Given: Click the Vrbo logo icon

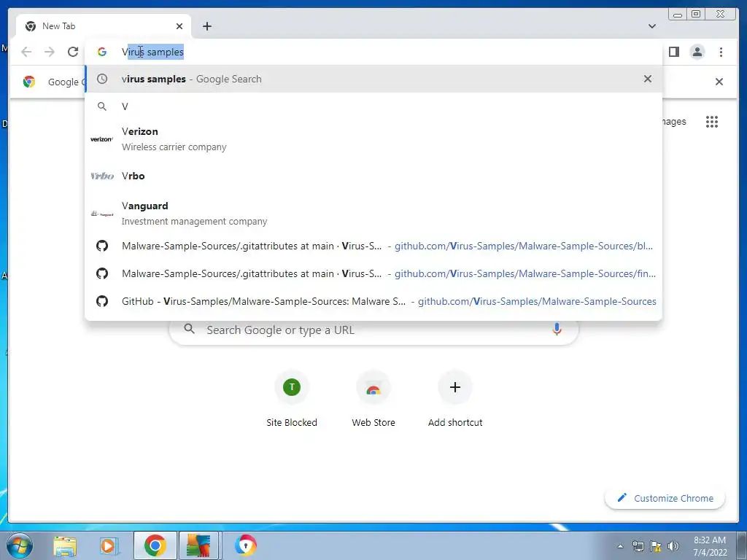Looking at the screenshot, I should pos(102,176).
